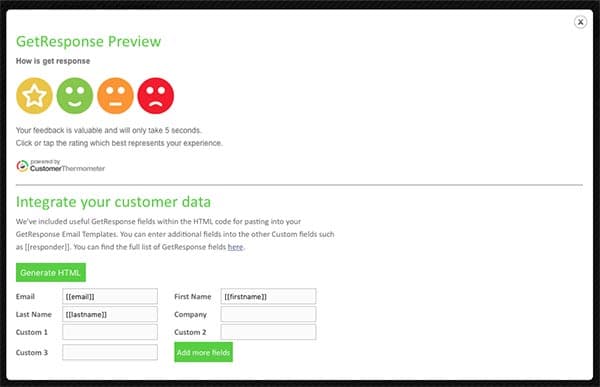Click into the Custom 2 field
Image resolution: width=600 pixels, height=387 pixels.
(x=268, y=332)
